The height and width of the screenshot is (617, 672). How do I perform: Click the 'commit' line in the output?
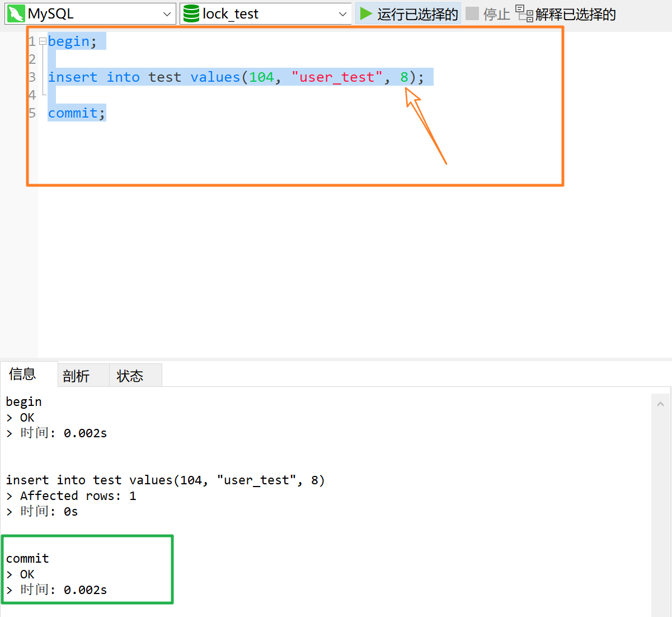click(x=27, y=558)
